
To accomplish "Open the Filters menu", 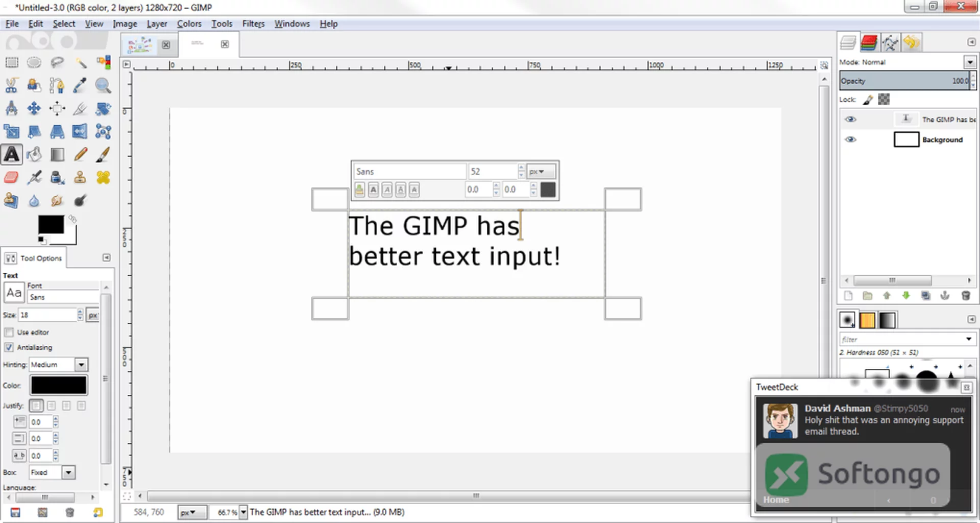I will [x=253, y=23].
